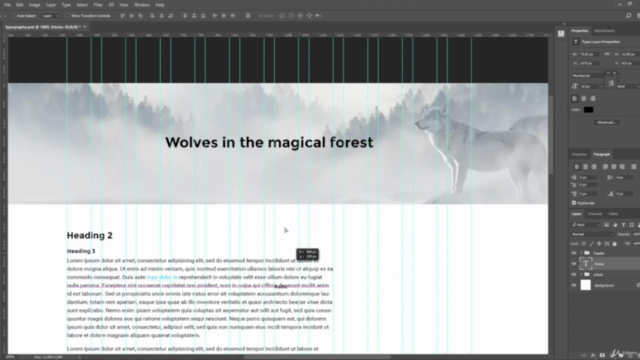640x360 pixels.
Task: Expand the article layer group
Action: pyautogui.click(x=581, y=274)
